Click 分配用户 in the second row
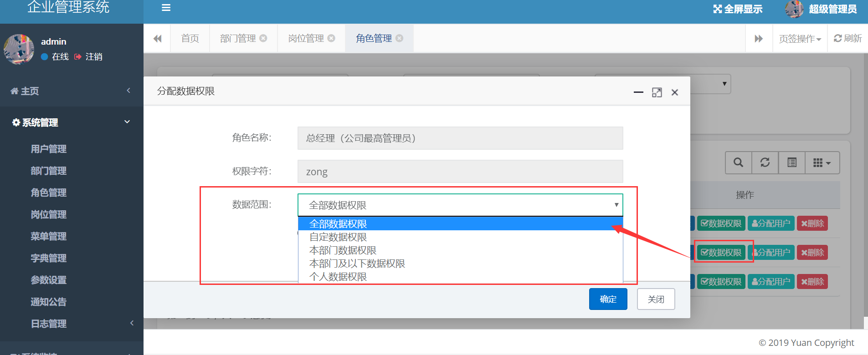 pyautogui.click(x=771, y=253)
